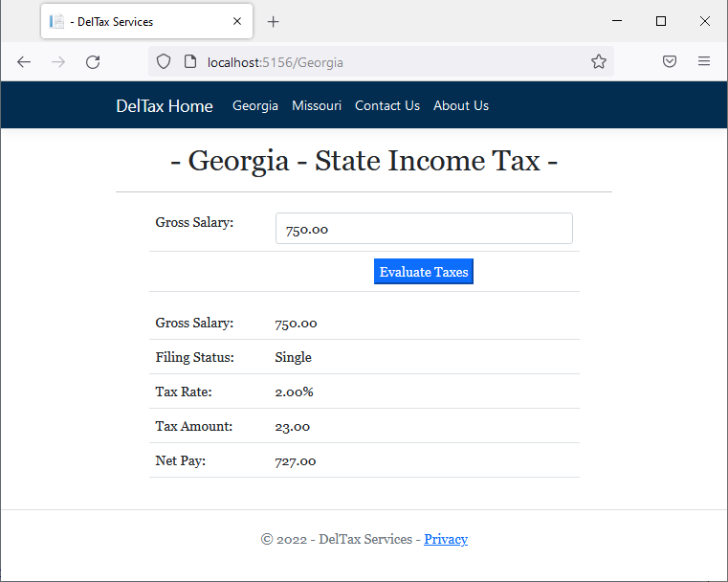
Task: Click the Filing Status label
Action: pos(194,357)
